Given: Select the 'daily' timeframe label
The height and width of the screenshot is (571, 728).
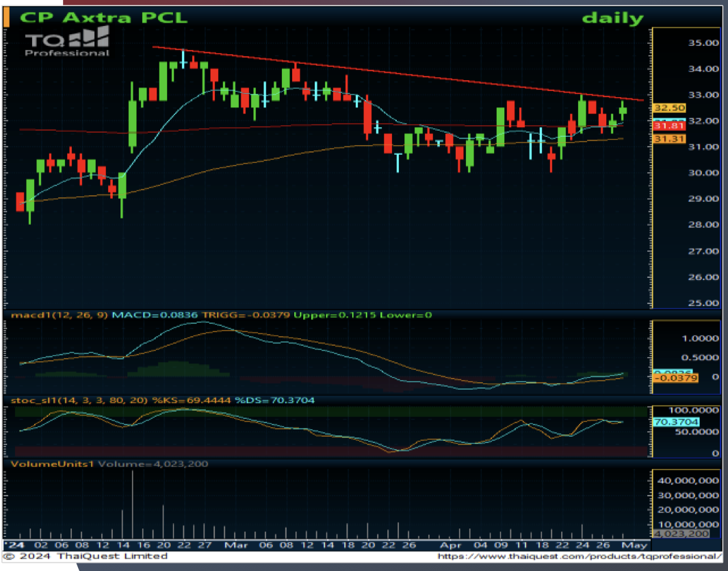Looking at the screenshot, I should (612, 18).
